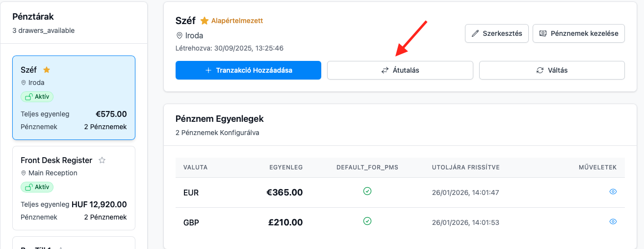Click the gold star beside Alapértelmezett
The height and width of the screenshot is (249, 644).
[205, 21]
